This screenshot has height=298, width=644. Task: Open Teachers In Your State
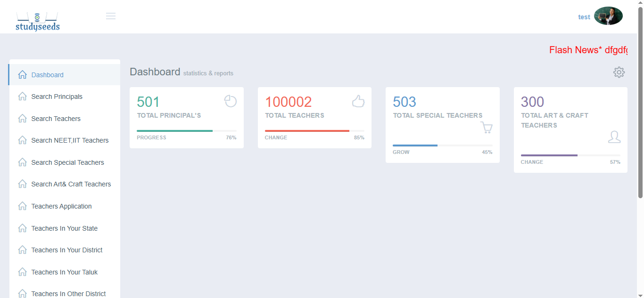(64, 228)
